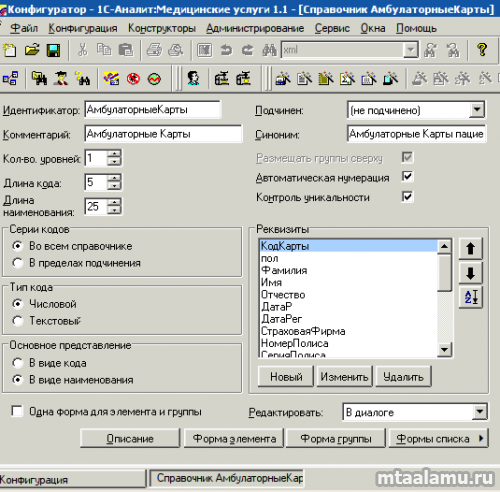Viewport: 500px width, 492px height.
Task: Move selected requisite down with arrow button
Action: pyautogui.click(x=470, y=273)
